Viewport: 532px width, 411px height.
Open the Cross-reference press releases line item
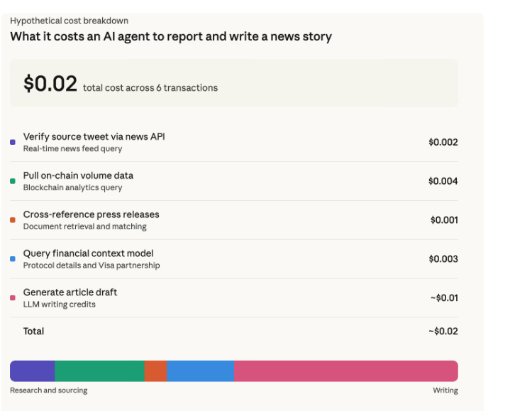point(91,214)
